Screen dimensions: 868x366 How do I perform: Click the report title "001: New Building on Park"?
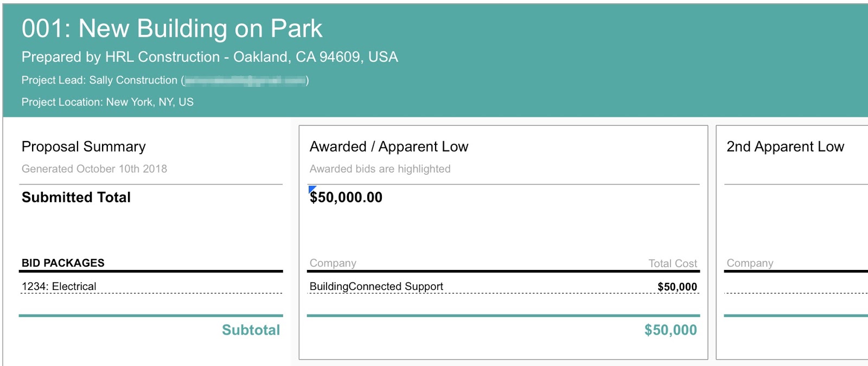coord(172,29)
